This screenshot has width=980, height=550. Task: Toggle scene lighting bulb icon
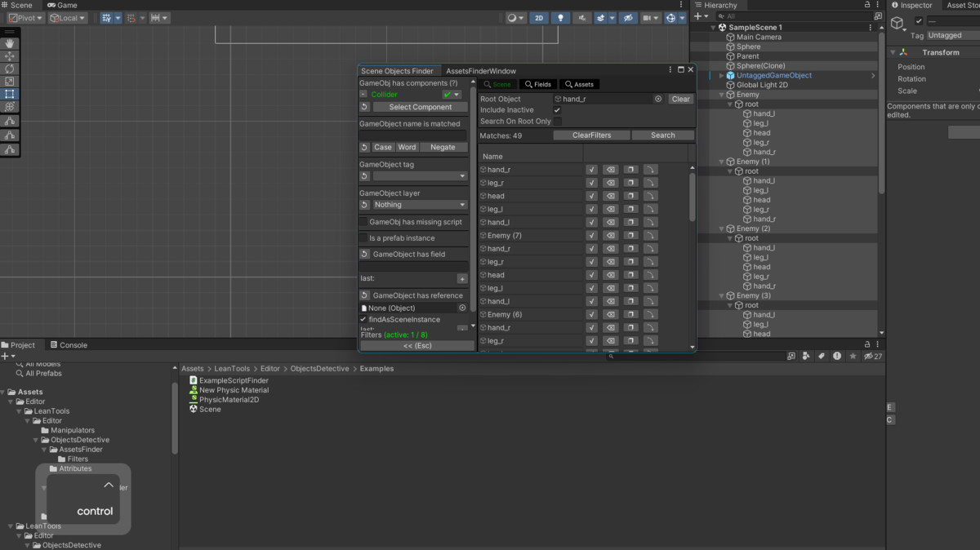pos(561,17)
